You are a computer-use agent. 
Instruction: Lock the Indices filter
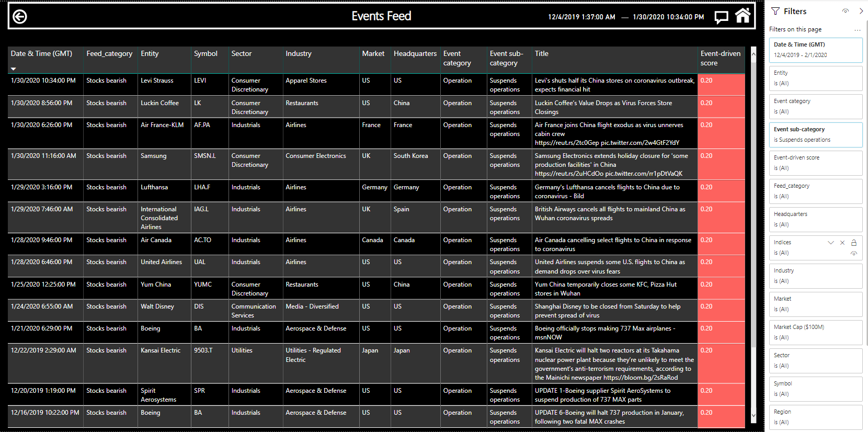[854, 243]
